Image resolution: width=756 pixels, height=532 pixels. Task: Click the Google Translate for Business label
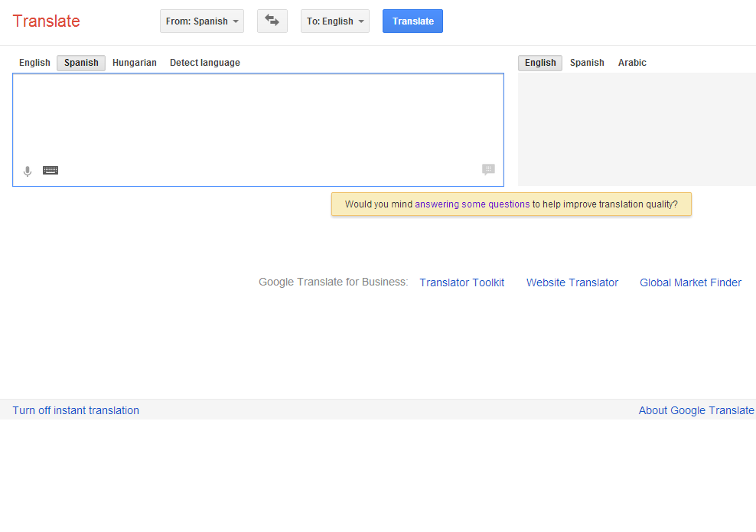coord(333,282)
